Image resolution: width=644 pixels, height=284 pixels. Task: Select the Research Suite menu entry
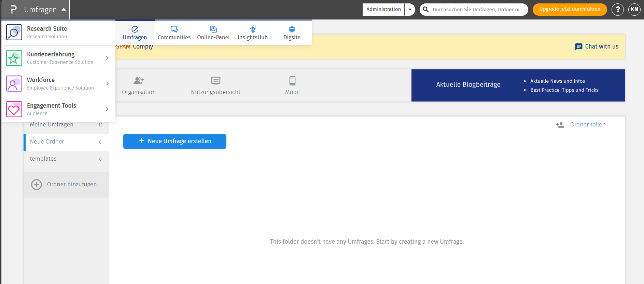[58, 32]
